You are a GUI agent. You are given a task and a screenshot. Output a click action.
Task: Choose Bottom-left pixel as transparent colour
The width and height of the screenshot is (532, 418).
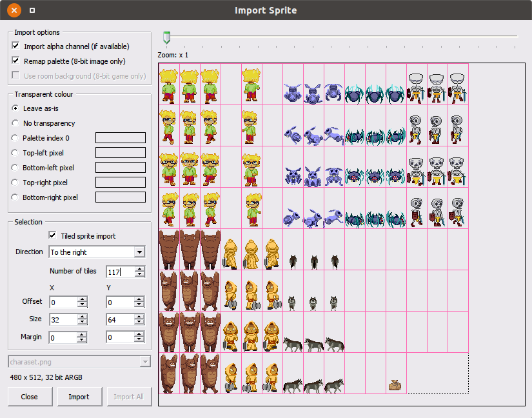pyautogui.click(x=15, y=168)
